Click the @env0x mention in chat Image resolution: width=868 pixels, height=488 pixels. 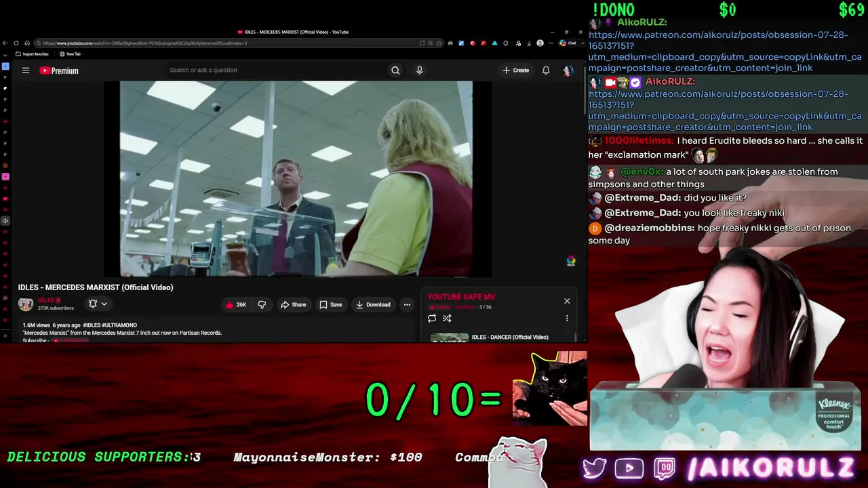click(642, 172)
